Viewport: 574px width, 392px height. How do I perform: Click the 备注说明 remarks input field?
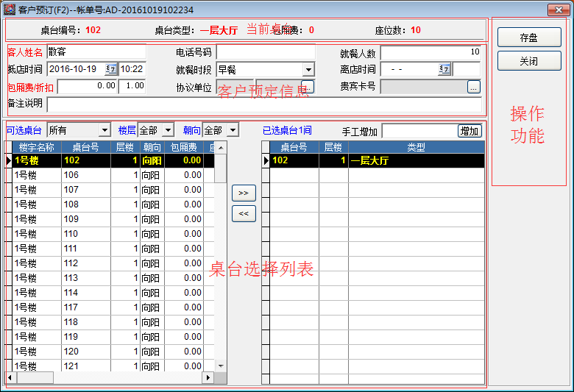click(x=263, y=104)
